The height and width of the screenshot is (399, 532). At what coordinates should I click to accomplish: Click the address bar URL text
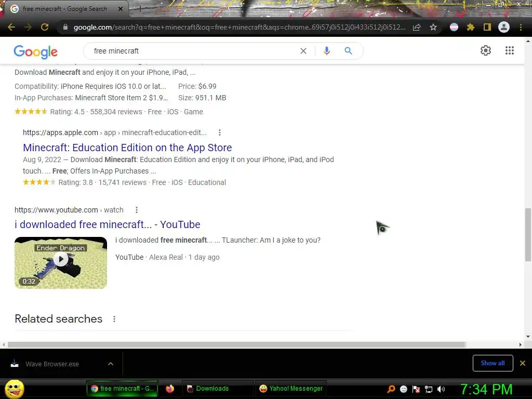coord(239,27)
